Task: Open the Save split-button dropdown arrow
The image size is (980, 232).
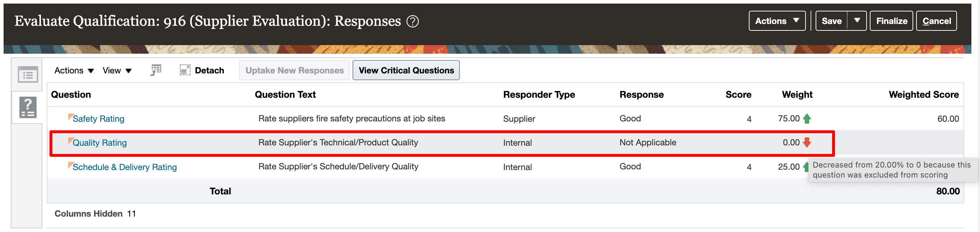Action: tap(857, 21)
